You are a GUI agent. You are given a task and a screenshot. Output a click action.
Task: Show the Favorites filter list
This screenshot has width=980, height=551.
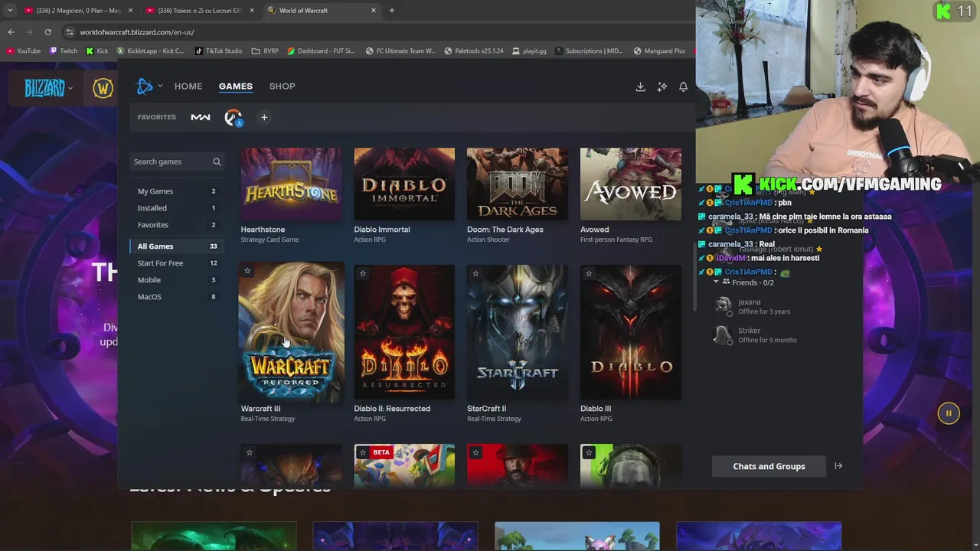[x=177, y=225]
